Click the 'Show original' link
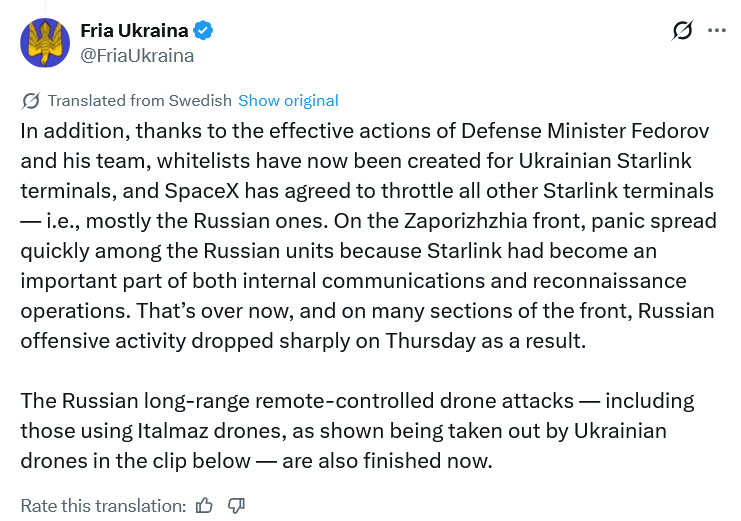This screenshot has height=521, width=741. tap(288, 100)
